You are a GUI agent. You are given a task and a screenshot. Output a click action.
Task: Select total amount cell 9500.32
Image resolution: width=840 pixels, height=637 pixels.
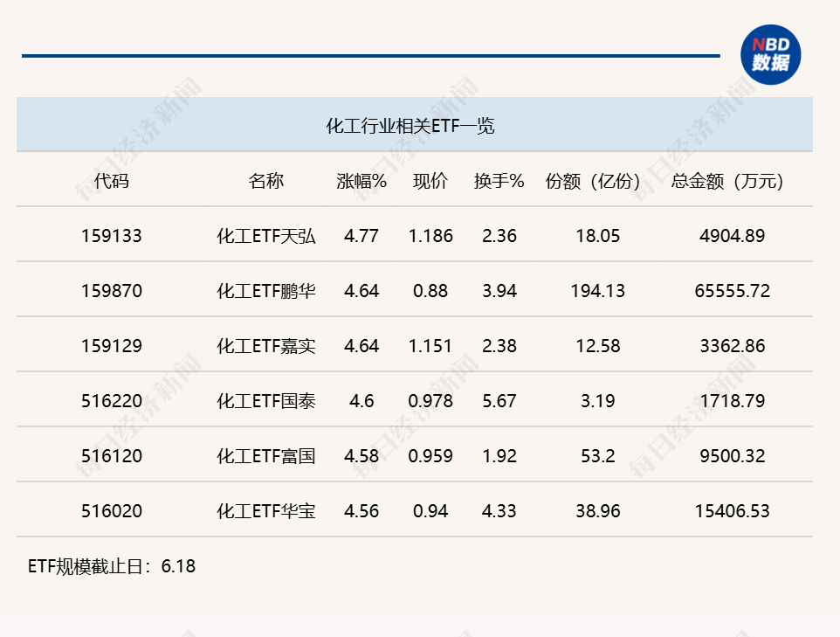(x=733, y=456)
